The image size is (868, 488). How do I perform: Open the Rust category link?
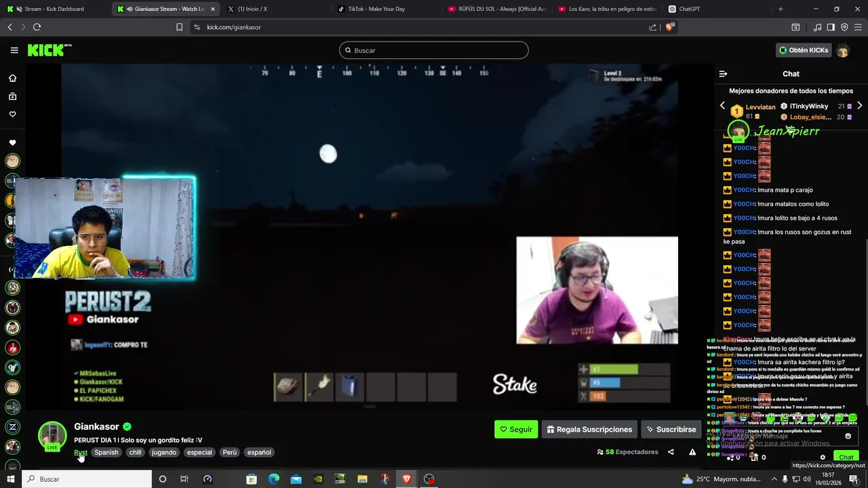(x=81, y=452)
